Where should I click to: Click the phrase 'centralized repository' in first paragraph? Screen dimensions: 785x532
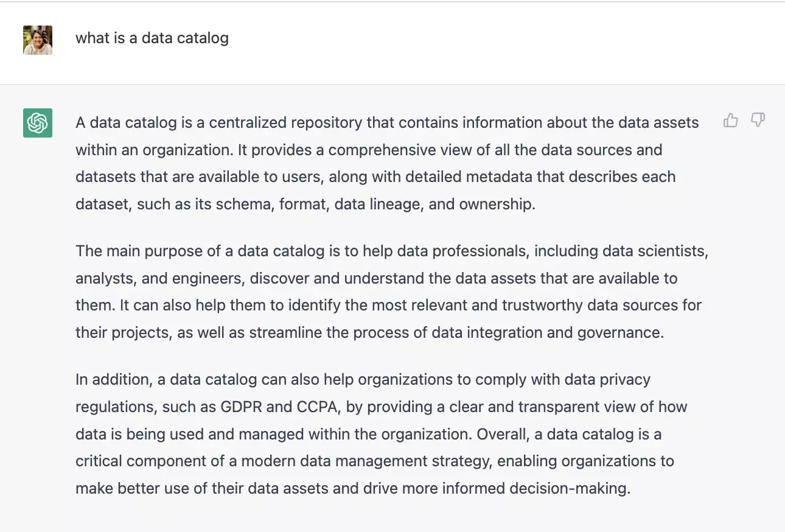(x=286, y=122)
